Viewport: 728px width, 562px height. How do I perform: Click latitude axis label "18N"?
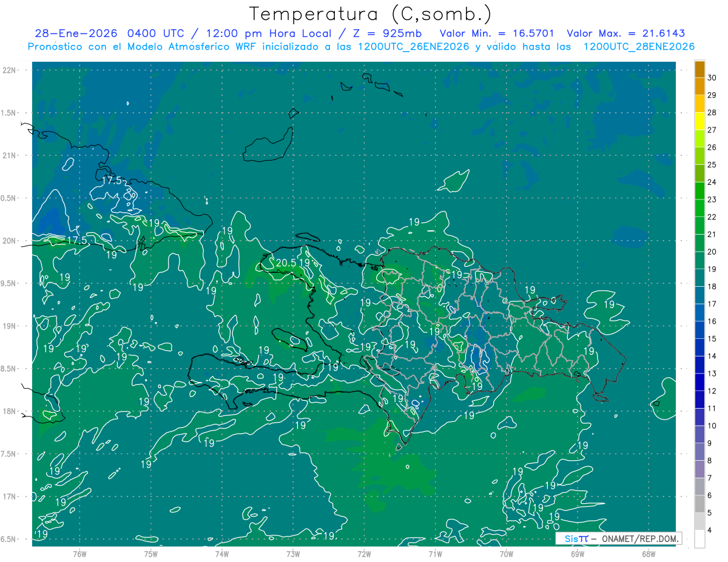point(10,411)
